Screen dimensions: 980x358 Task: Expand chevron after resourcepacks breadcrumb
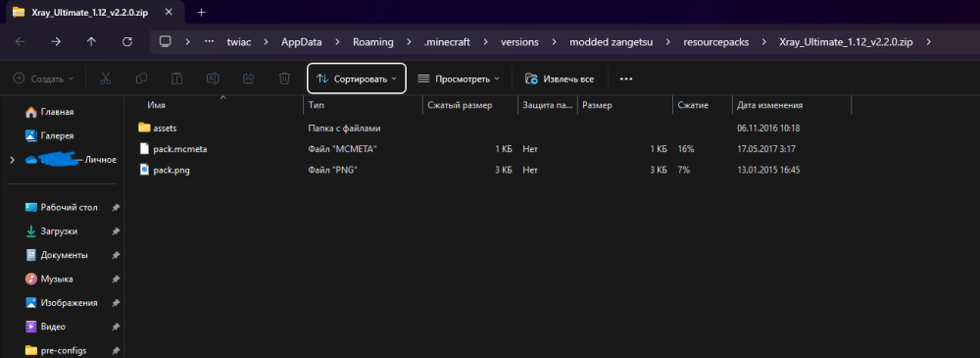pyautogui.click(x=763, y=42)
